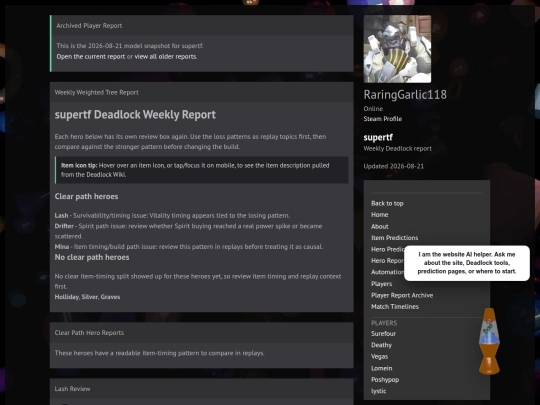The height and width of the screenshot is (405, 540).
Task: Click the Graves hero name
Action: [110, 297]
